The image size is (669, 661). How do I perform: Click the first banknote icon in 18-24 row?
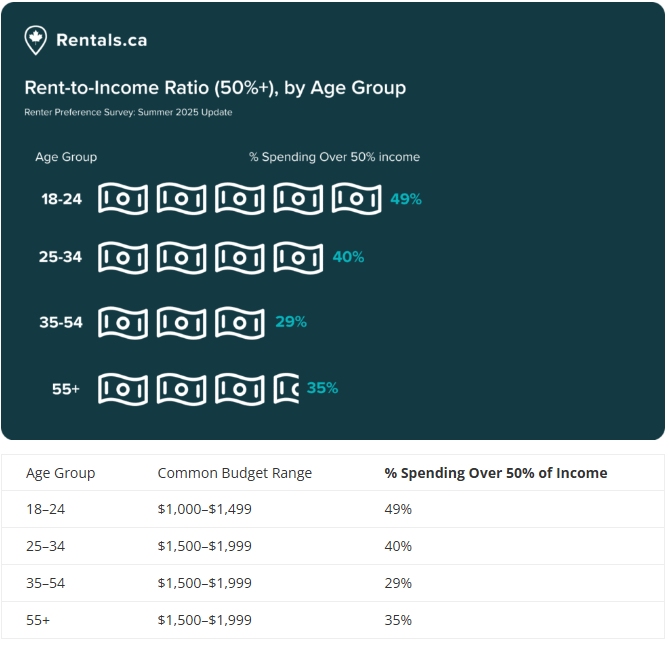tap(123, 199)
